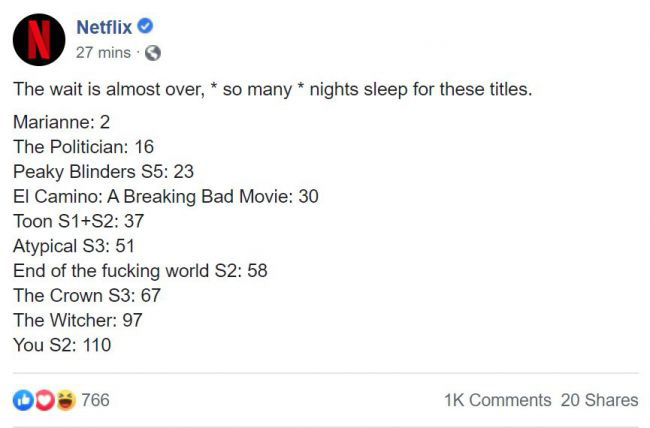
Task: Click the laughing Haha reaction emoji
Action: click(x=65, y=400)
